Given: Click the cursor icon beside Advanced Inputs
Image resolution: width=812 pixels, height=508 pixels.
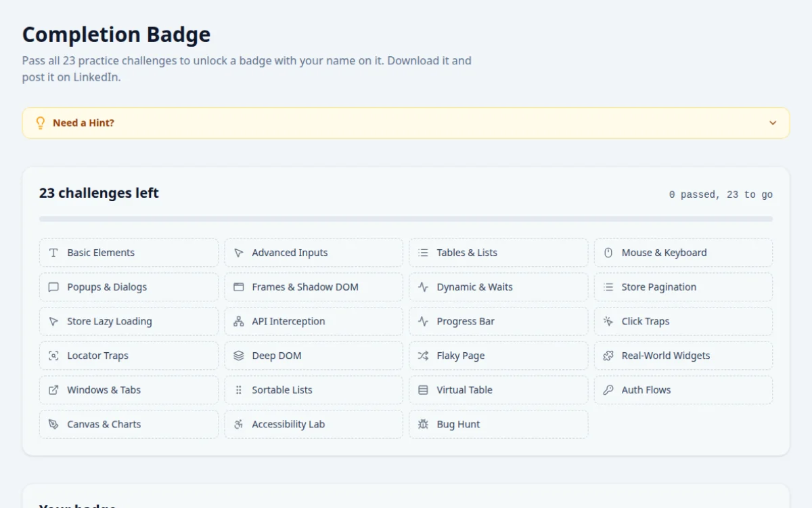Looking at the screenshot, I should click(x=238, y=253).
